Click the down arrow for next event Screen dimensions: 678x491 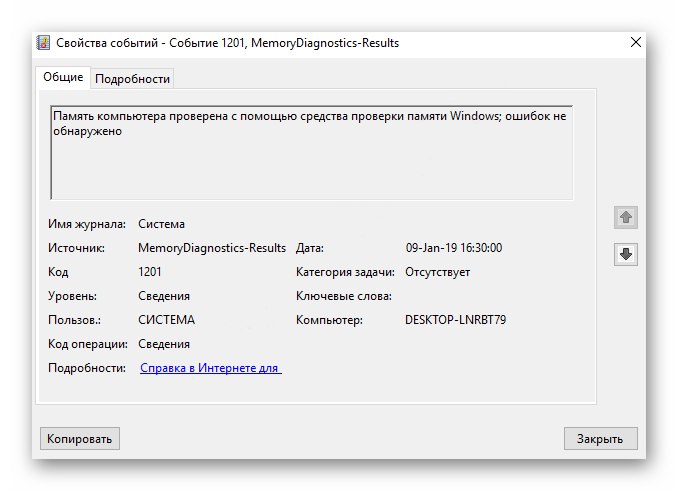[x=626, y=254]
